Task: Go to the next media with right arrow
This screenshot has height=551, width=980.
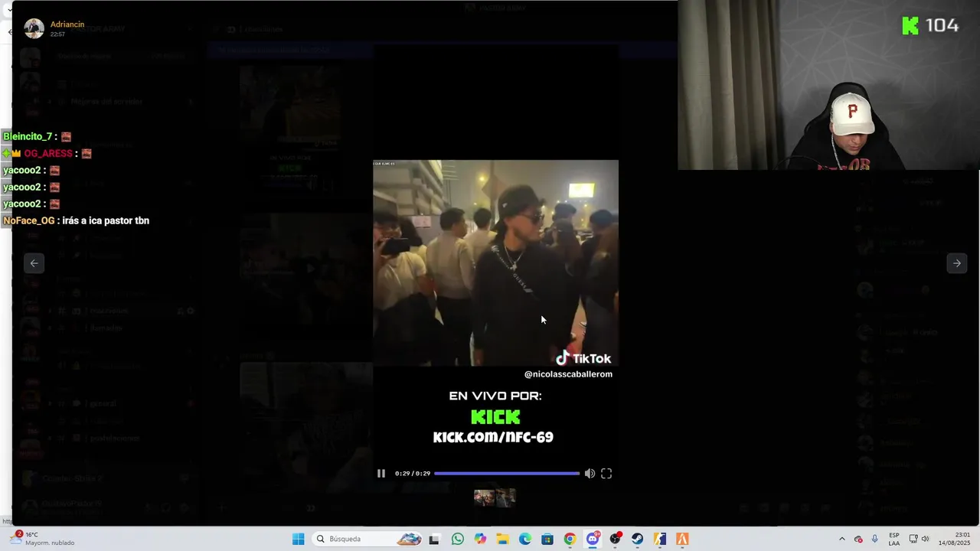Action: (957, 263)
